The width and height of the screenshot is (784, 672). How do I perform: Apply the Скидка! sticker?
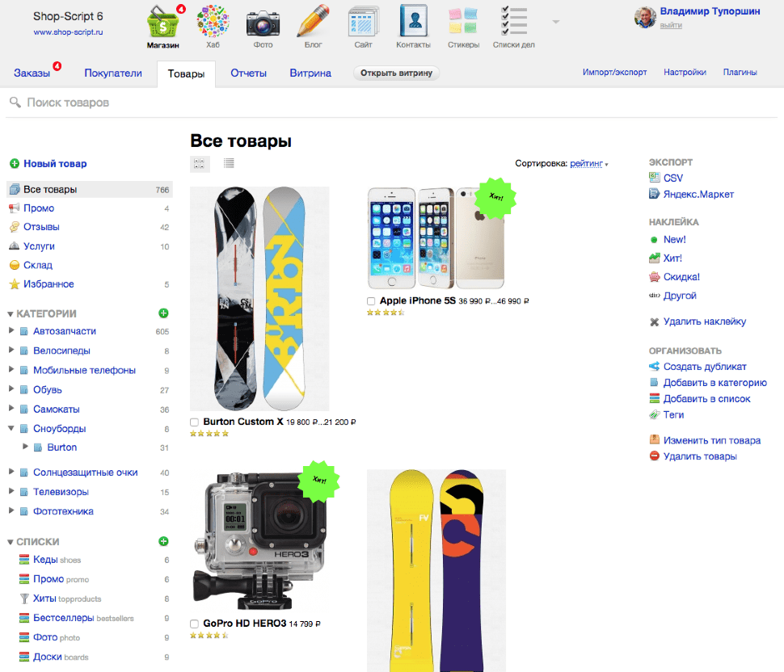(681, 277)
